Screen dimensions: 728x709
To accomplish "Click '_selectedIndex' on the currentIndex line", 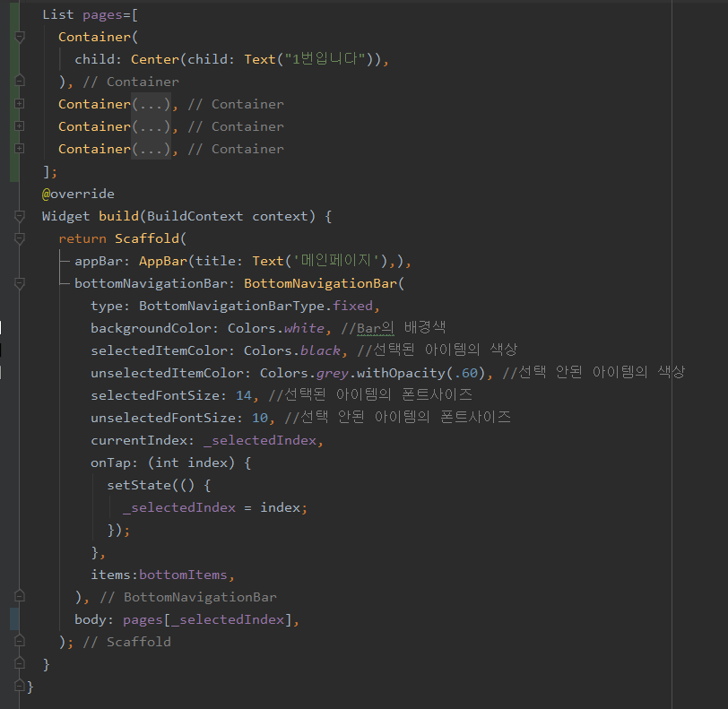I will pos(260,440).
